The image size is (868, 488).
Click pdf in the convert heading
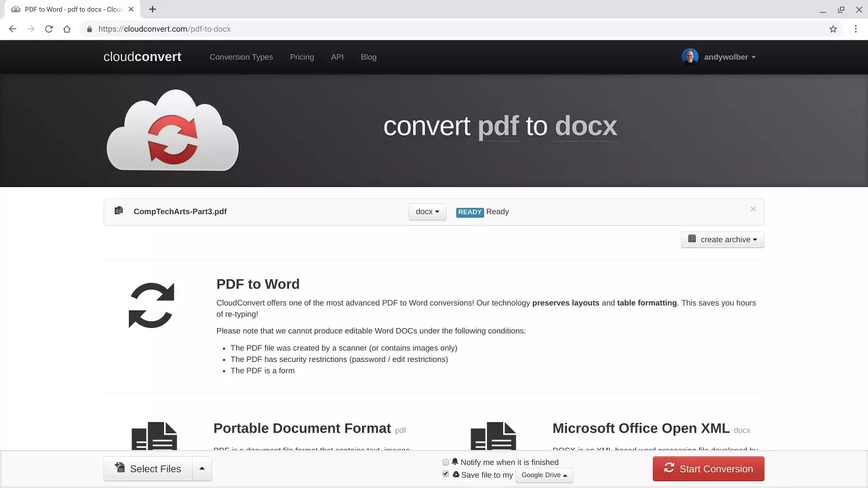[x=498, y=127]
